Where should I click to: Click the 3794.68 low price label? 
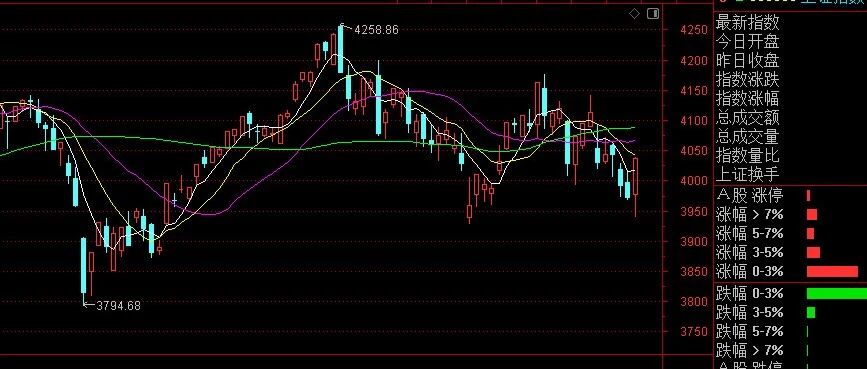coord(118,305)
